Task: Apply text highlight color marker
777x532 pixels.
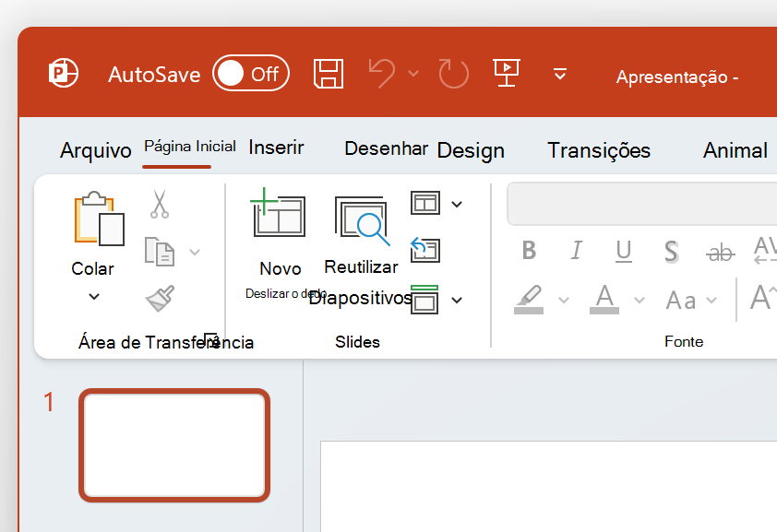Action: pos(529,300)
